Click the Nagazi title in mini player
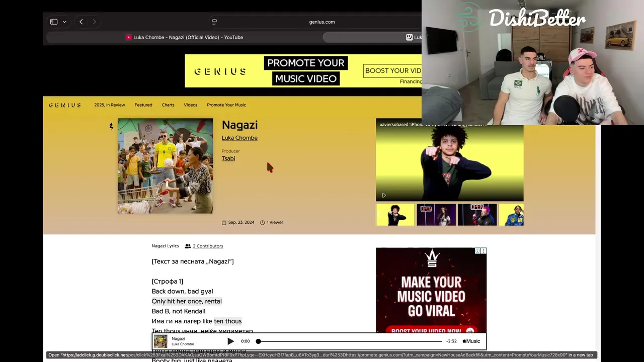 tap(178, 338)
